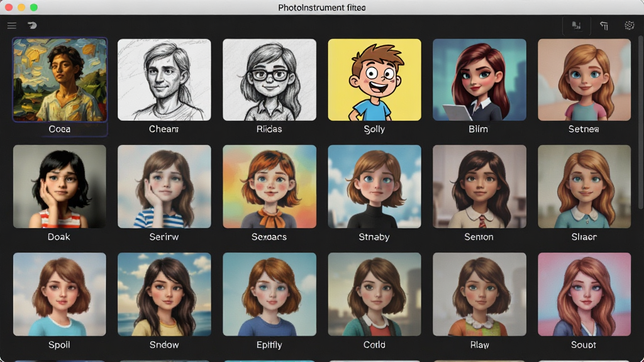Click the 'Rlaw' label text
The height and width of the screenshot is (362, 644).
tap(479, 345)
